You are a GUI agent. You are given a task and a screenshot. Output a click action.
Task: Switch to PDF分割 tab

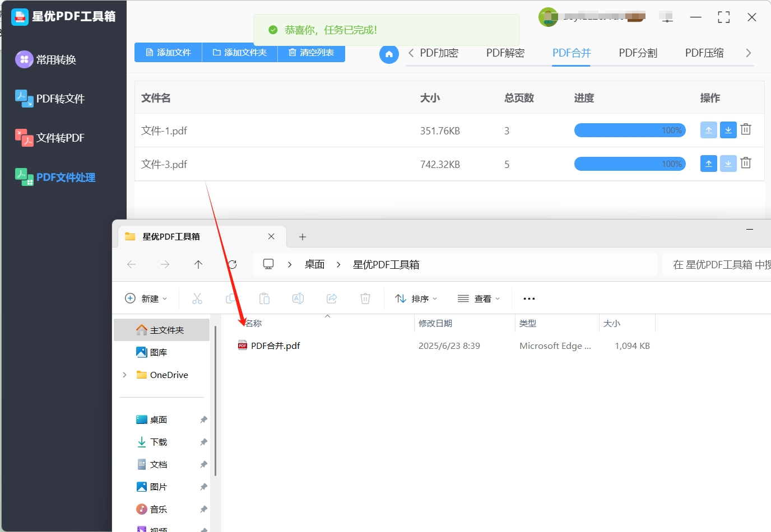click(x=638, y=53)
